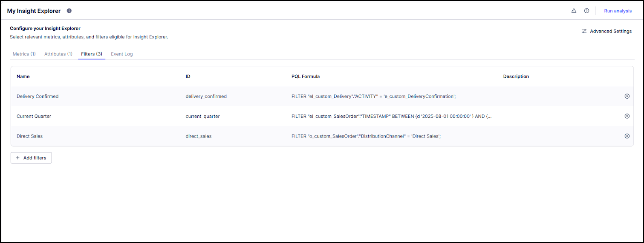Open the warning triangle alert icon
Screen dimensions: 644x243
pos(574,11)
